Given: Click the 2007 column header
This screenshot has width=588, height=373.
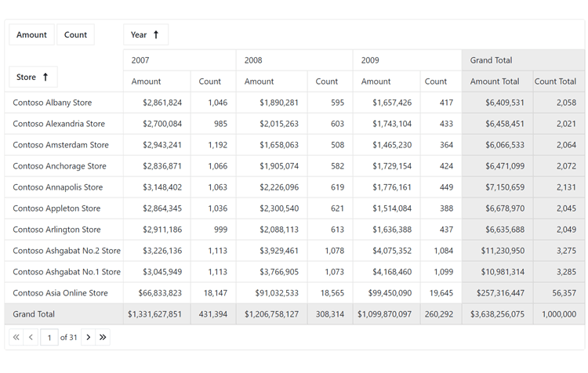Looking at the screenshot, I should (x=141, y=60).
